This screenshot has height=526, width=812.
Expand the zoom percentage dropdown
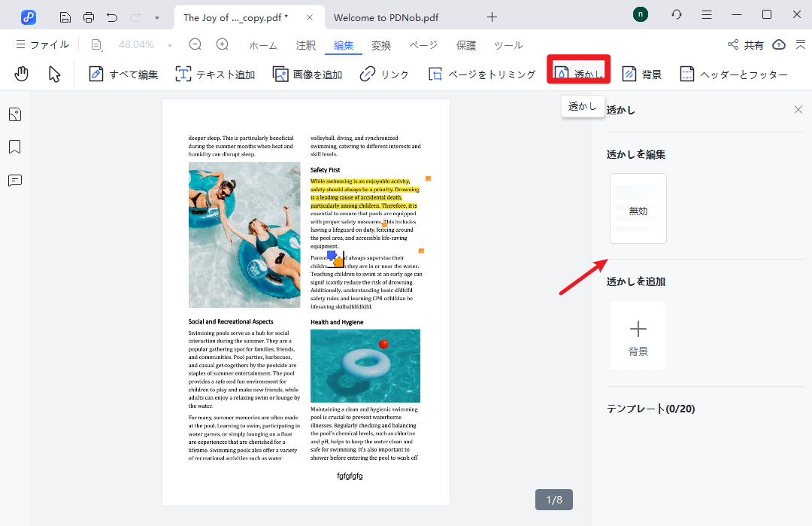[x=170, y=46]
